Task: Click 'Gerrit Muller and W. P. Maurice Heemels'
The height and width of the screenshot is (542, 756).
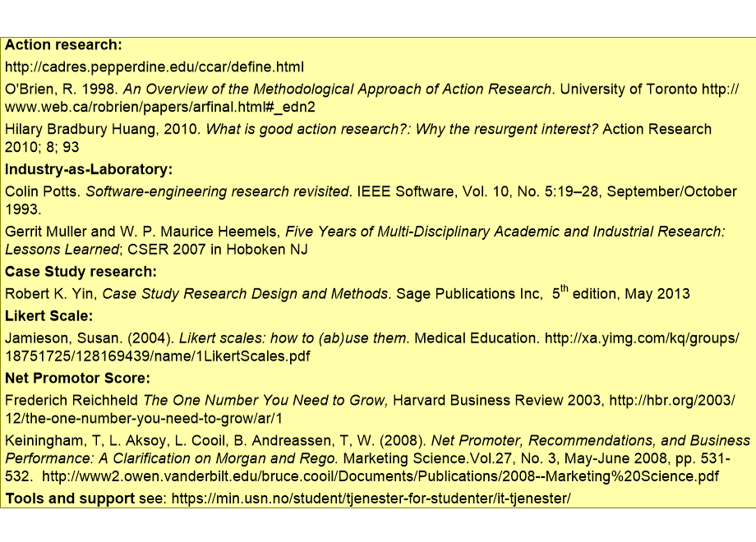Action: pos(141,232)
